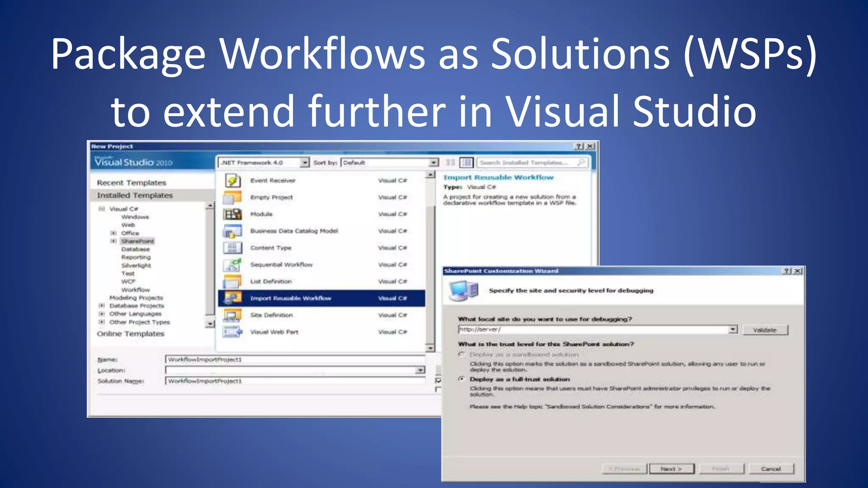Click the tree pane scroll down arrow
Screen dimensions: 868x488
tap(210, 324)
